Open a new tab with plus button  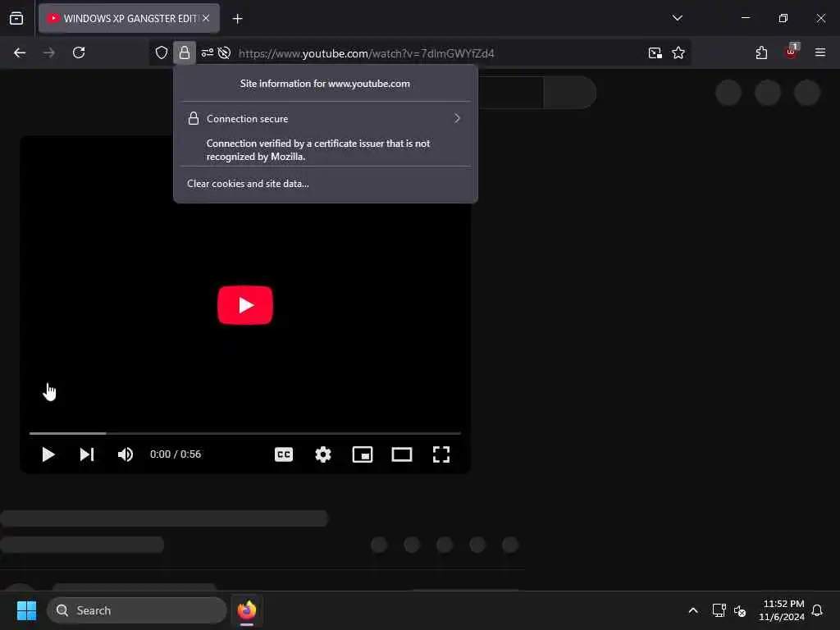click(x=237, y=19)
